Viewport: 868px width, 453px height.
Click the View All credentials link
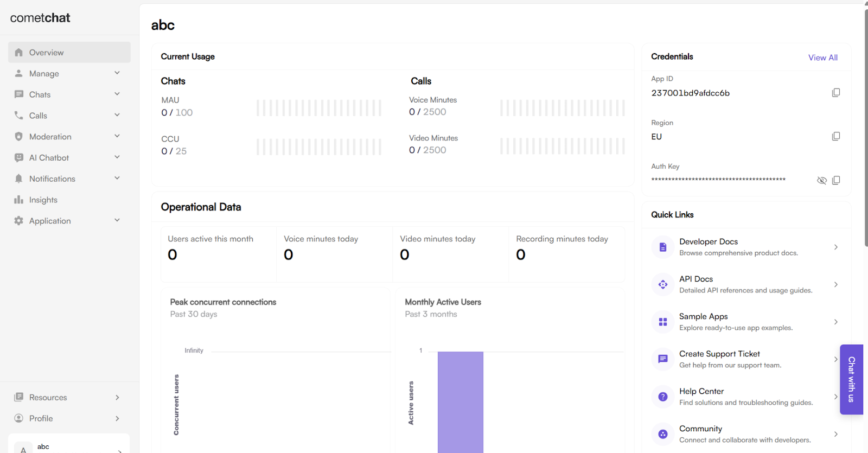click(822, 58)
